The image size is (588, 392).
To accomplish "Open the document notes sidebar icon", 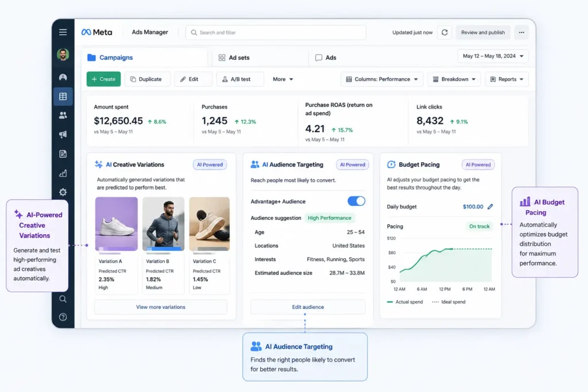I will 63,154.
